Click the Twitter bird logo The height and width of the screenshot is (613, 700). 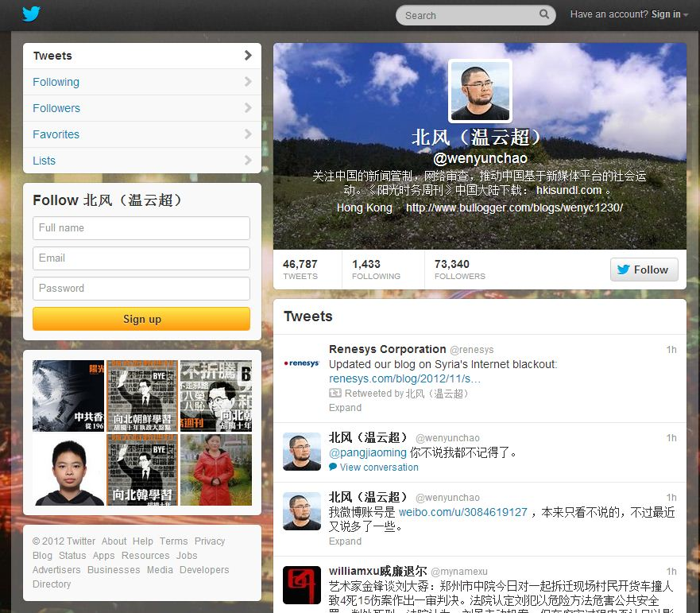coord(31,14)
